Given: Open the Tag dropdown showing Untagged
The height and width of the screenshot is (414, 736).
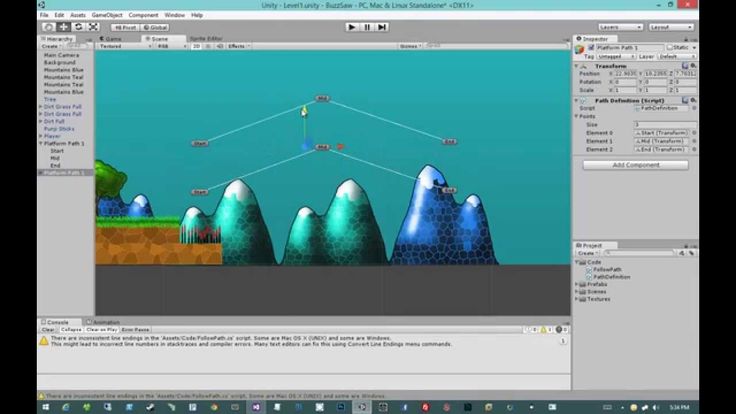Looking at the screenshot, I should pyautogui.click(x=615, y=56).
